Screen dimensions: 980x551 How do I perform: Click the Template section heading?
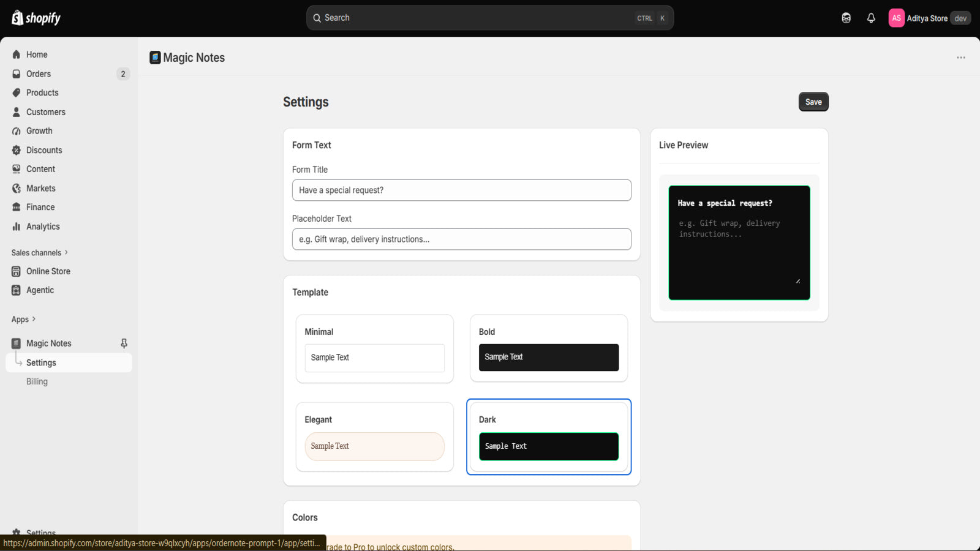[310, 292]
